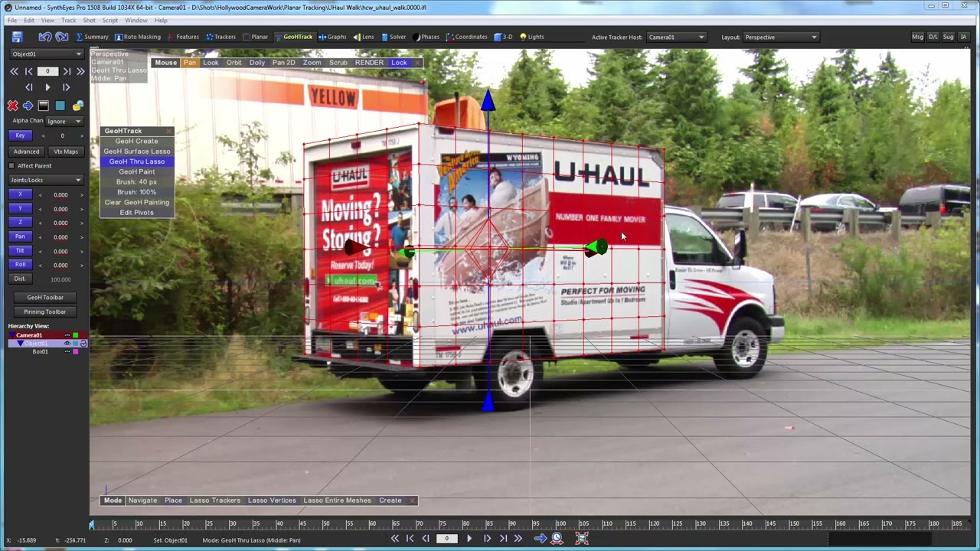Open the Phases room
The image size is (980, 551).
pyautogui.click(x=426, y=37)
